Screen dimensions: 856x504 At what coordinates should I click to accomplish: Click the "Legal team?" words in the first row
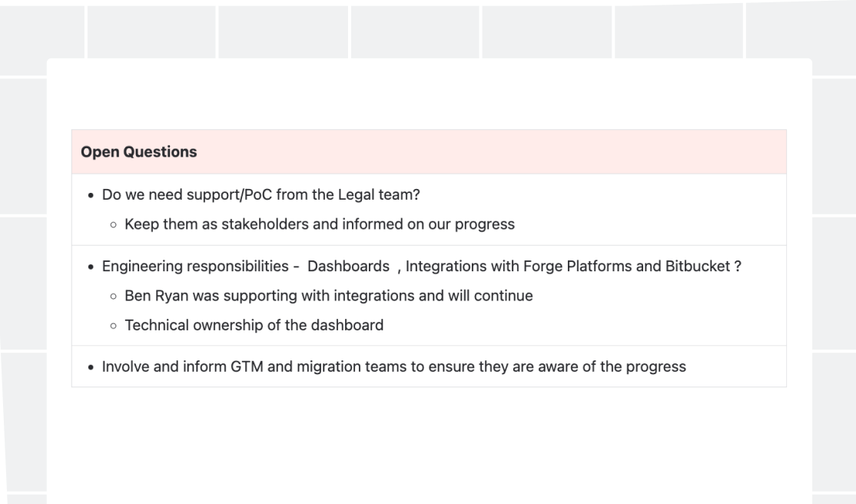[379, 195]
